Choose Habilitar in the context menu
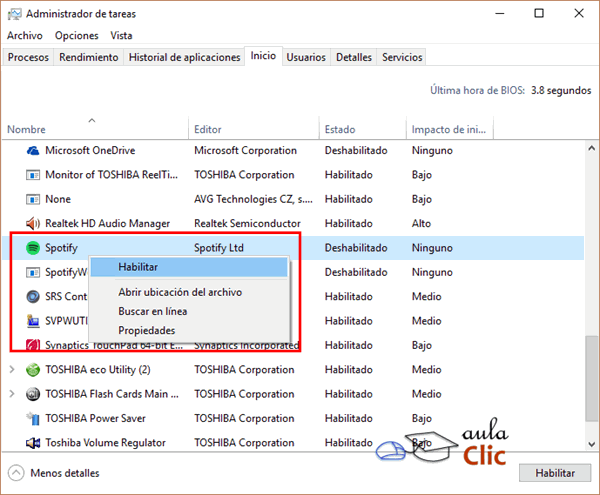This screenshot has height=495, width=600. pos(138,267)
